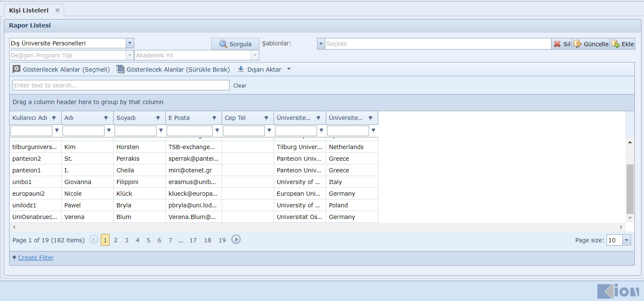This screenshot has width=644, height=301.
Task: Go to page 19
Action: click(222, 240)
